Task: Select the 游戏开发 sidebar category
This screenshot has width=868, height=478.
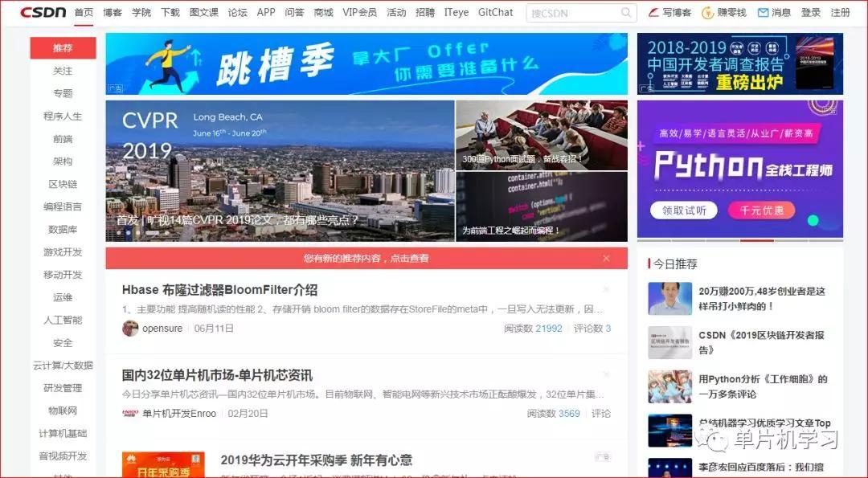Action: (x=63, y=252)
